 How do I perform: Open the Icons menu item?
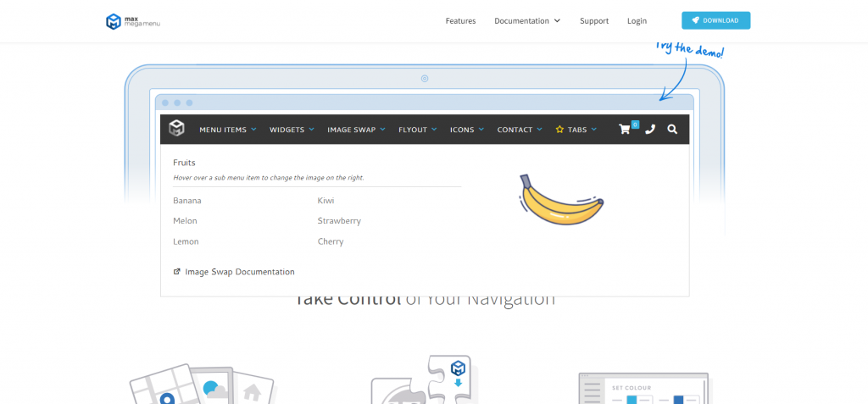pos(466,130)
